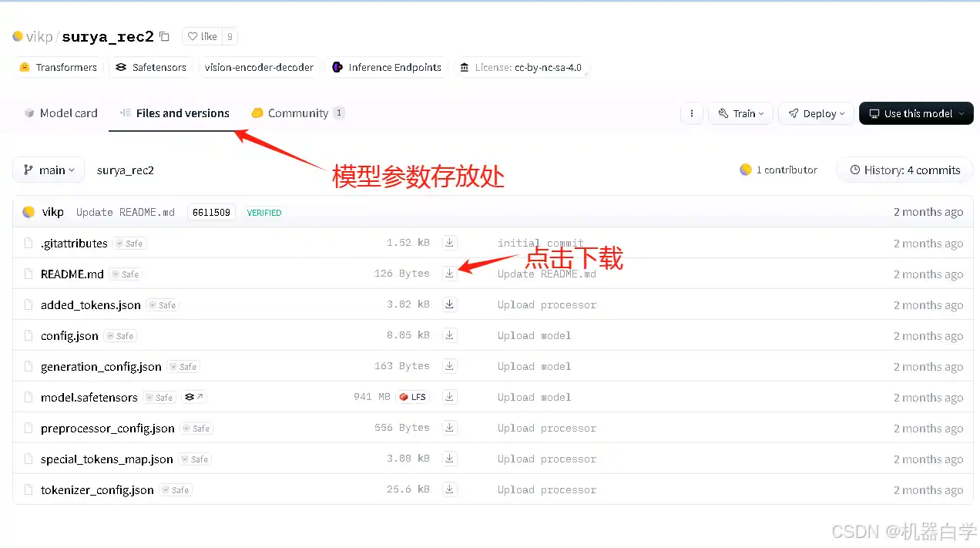Expand the main branch dropdown
This screenshot has height=548, width=980.
49,170
